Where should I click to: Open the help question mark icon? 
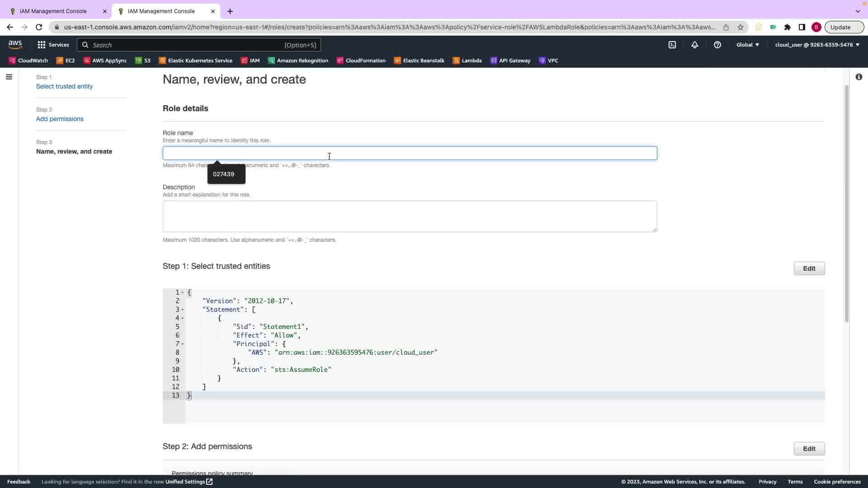tap(717, 45)
